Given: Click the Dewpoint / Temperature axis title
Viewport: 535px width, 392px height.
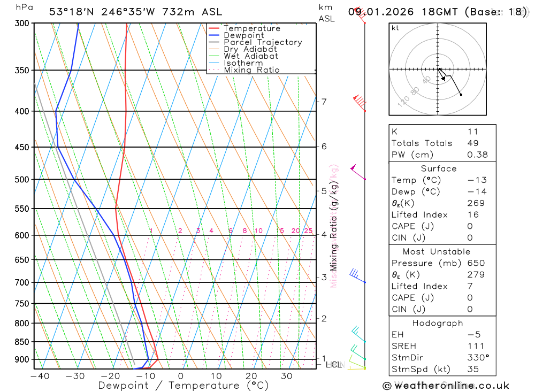Looking at the screenshot, I should [x=184, y=386].
